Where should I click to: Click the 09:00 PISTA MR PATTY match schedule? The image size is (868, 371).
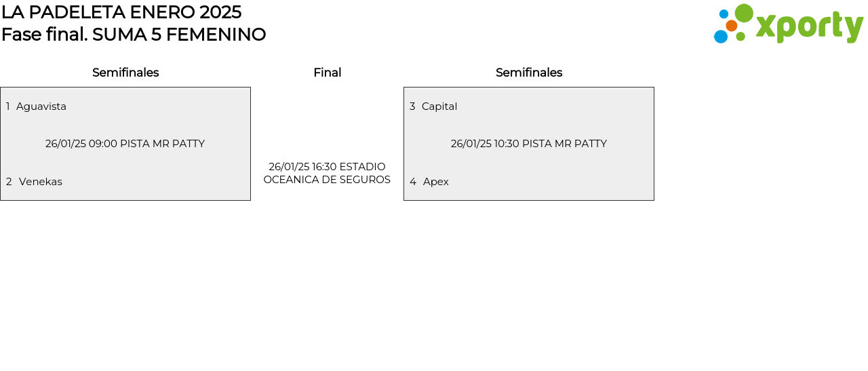[125, 144]
